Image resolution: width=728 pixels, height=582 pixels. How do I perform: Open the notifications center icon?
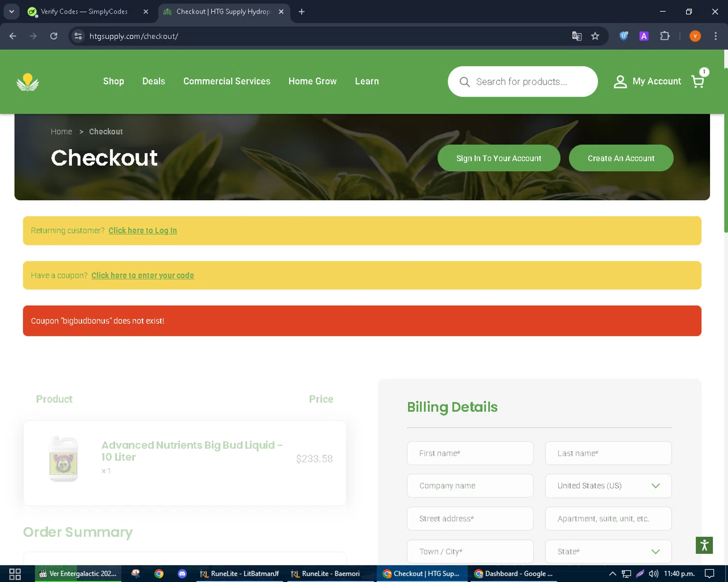tap(710, 574)
